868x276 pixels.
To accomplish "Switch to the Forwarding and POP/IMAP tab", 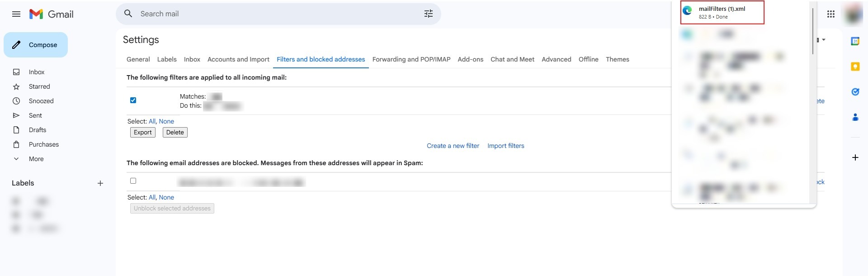I will 411,59.
